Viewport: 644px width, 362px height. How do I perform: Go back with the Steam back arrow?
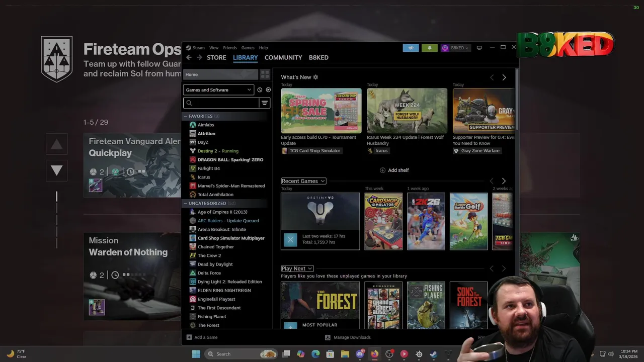coord(189,57)
